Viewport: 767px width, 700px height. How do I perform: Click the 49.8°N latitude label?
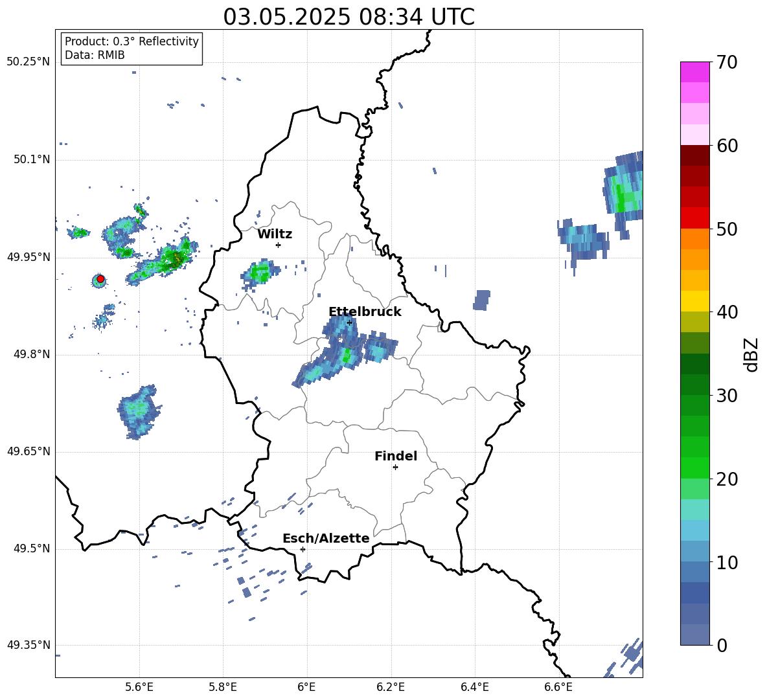[x=31, y=354]
